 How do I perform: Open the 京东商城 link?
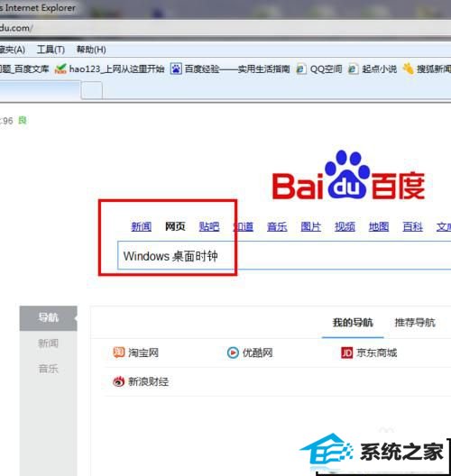pyautogui.click(x=377, y=352)
